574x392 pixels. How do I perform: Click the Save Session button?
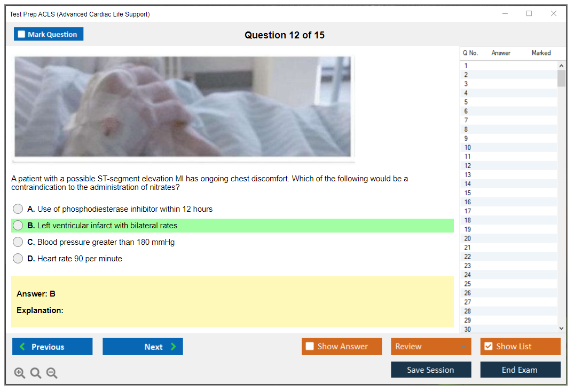click(x=430, y=370)
